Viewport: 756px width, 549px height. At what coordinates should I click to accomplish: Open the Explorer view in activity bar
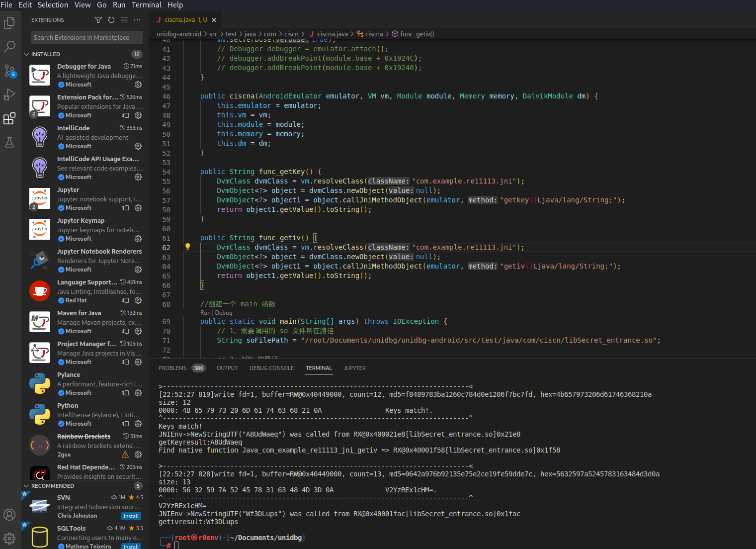pos(9,23)
